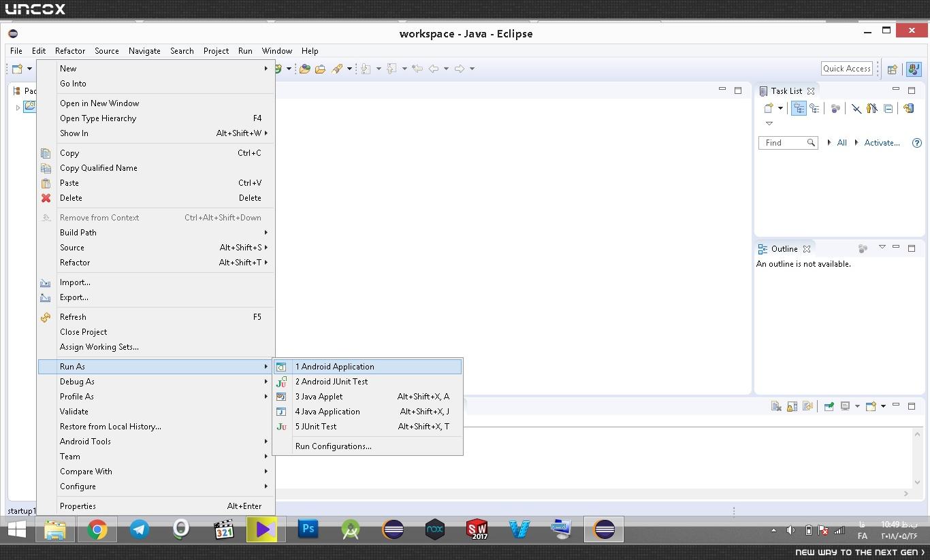Toggle Scroll Lock in the Console
930x560 pixels.
(x=792, y=406)
